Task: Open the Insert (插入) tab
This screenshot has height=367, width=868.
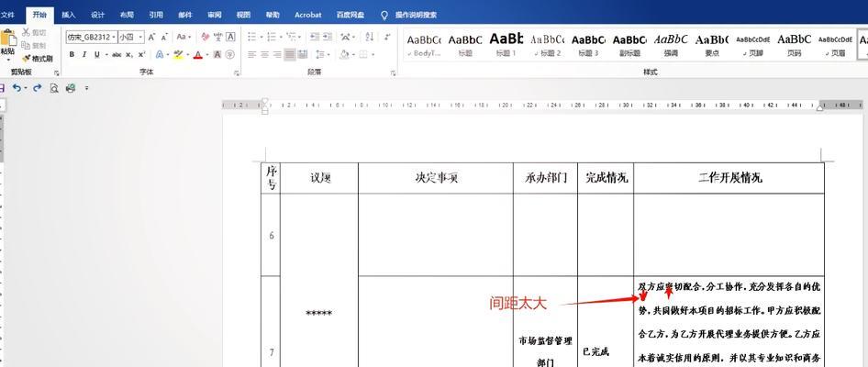Action: pos(69,15)
